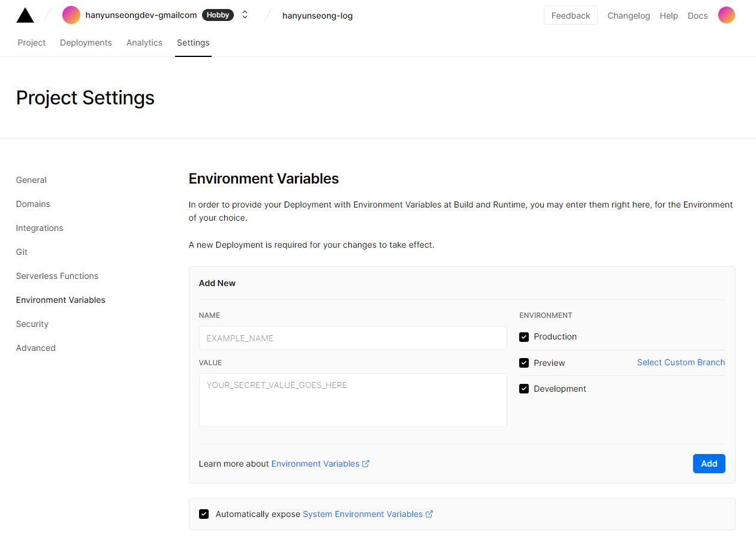Click the Project Settings page title

click(85, 98)
